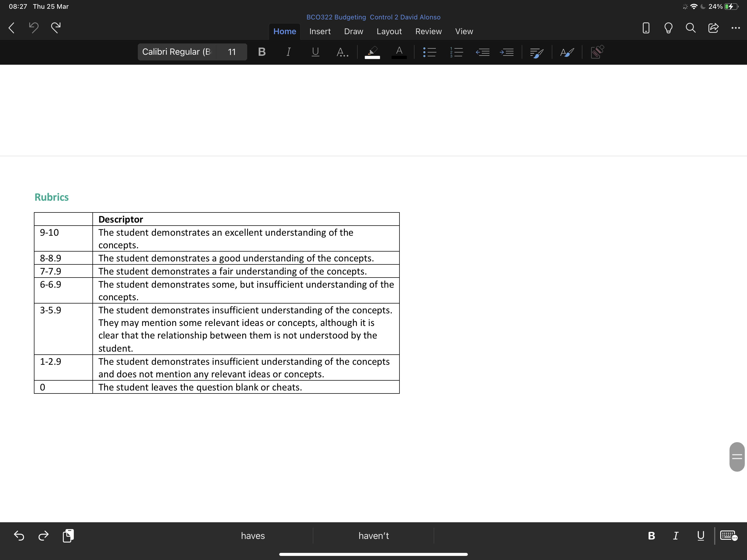
Task: Open the font size 11 selector
Action: [232, 52]
